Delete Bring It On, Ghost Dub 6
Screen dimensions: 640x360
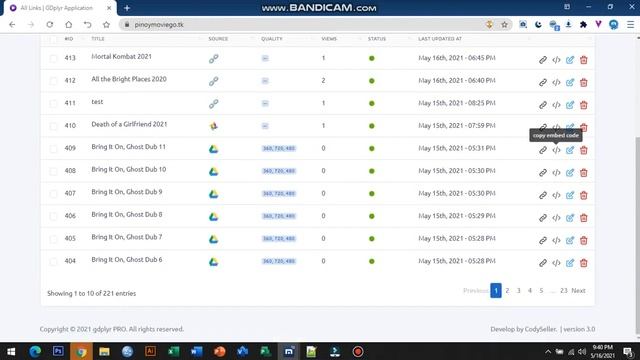tap(584, 263)
